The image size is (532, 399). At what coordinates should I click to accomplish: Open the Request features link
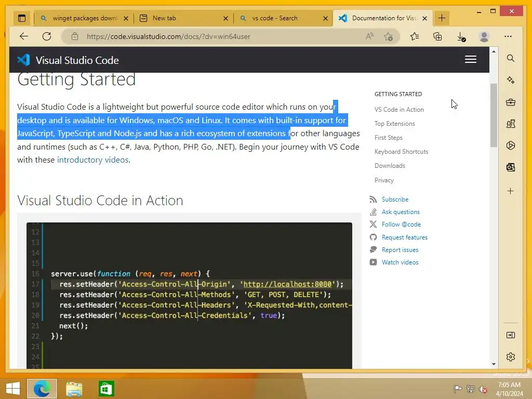coord(404,237)
